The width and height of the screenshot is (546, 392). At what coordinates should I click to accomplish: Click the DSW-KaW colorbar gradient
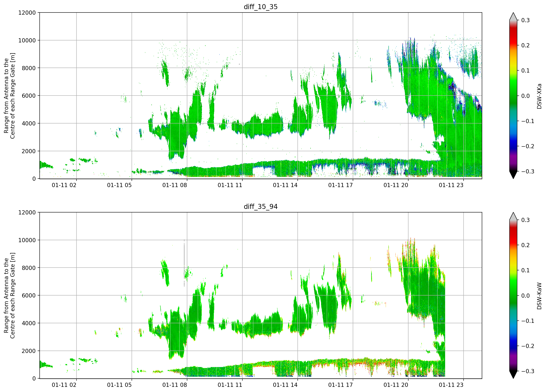[513, 295]
